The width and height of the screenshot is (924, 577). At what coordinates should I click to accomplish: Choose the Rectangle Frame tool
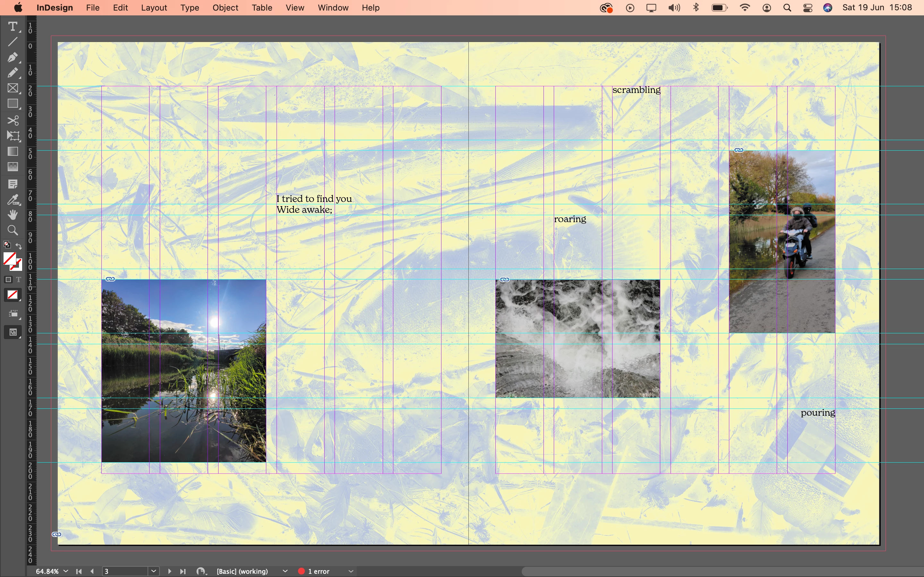tap(13, 88)
